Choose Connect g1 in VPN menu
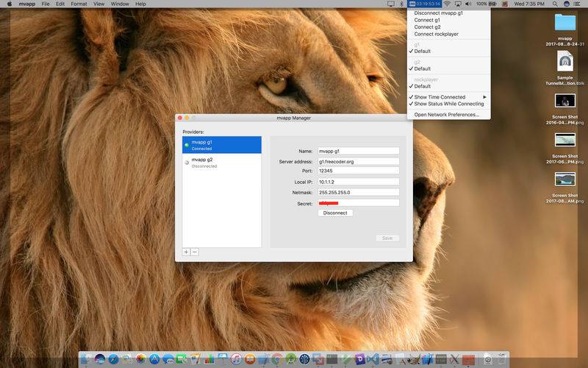This screenshot has height=368, width=588. pos(448,20)
